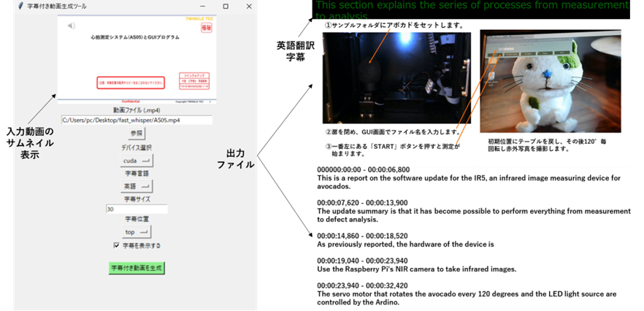The image size is (644, 311).
Task: Expand the 英語 subtitle language dropdown
Action: click(137, 186)
